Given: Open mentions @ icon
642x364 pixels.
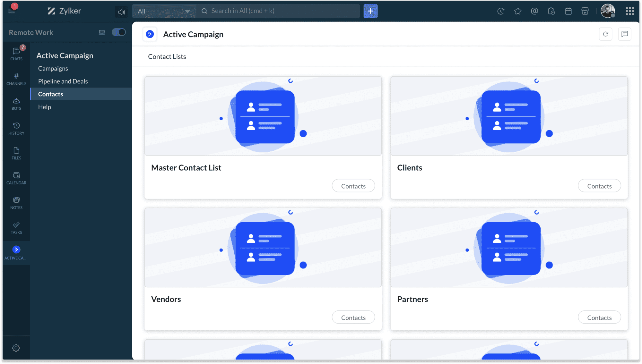Looking at the screenshot, I should point(534,12).
